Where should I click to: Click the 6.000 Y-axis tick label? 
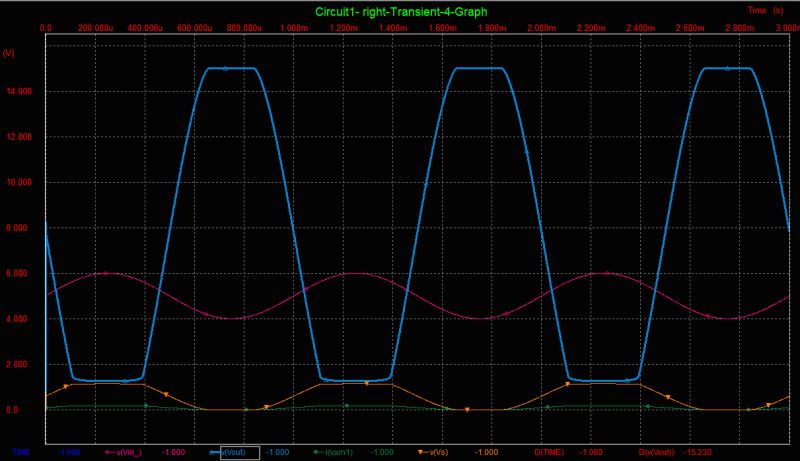(x=17, y=273)
